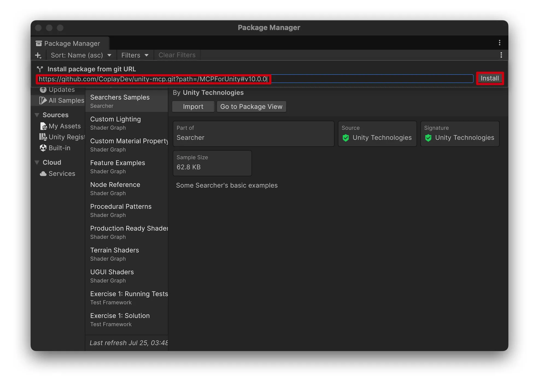Select the Feature Examples sample
This screenshot has height=392, width=539.
click(x=127, y=167)
